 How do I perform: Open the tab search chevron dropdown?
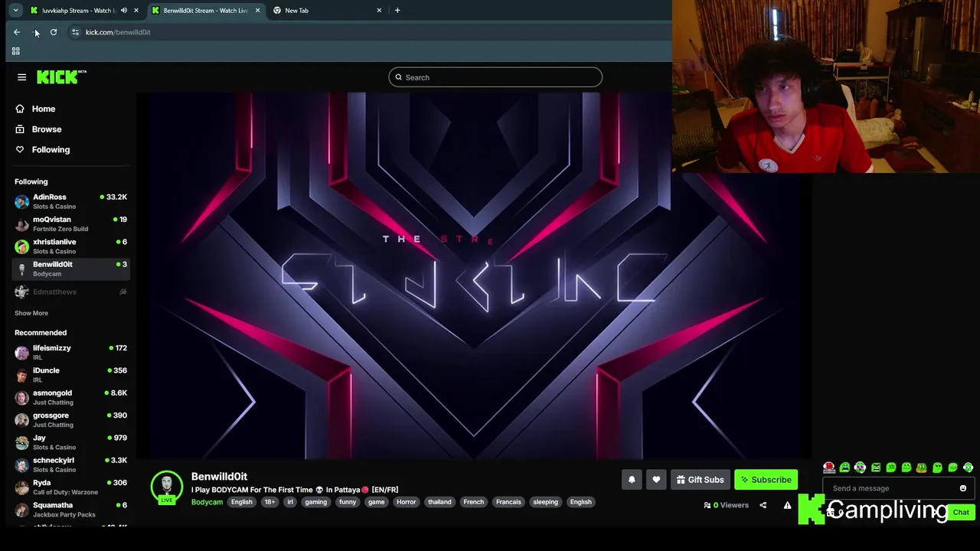coord(15,10)
